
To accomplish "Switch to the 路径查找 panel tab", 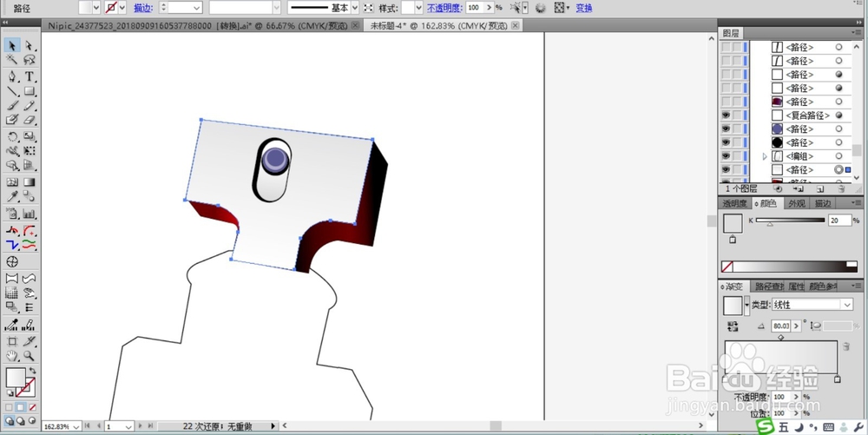I will (769, 287).
